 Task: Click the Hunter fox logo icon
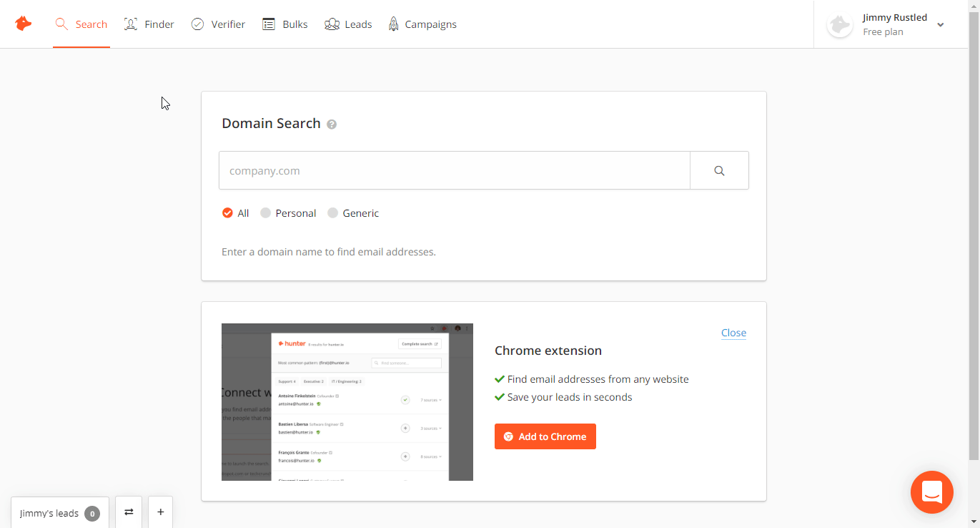24,24
